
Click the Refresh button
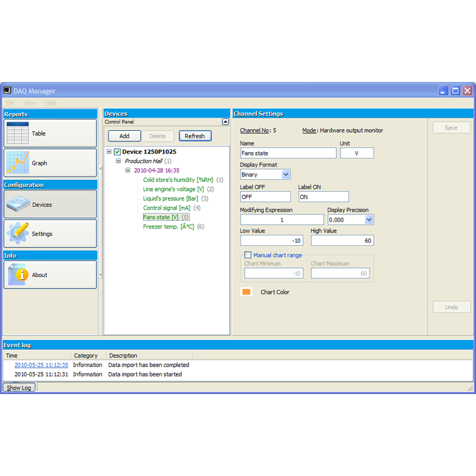pyautogui.click(x=195, y=136)
